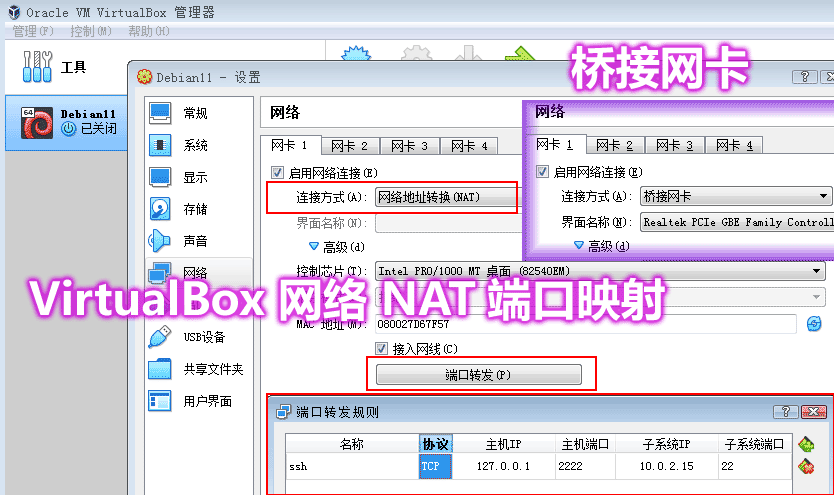Click 子系统IP column header
Screen dimensions: 834x495
coord(666,443)
